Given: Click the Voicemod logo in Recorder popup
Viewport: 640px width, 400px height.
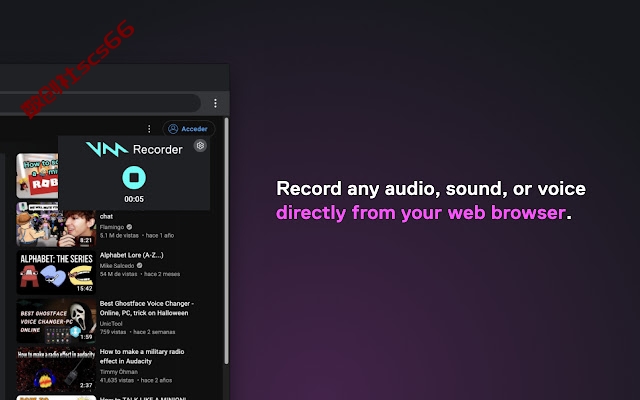Looking at the screenshot, I should tap(107, 149).
